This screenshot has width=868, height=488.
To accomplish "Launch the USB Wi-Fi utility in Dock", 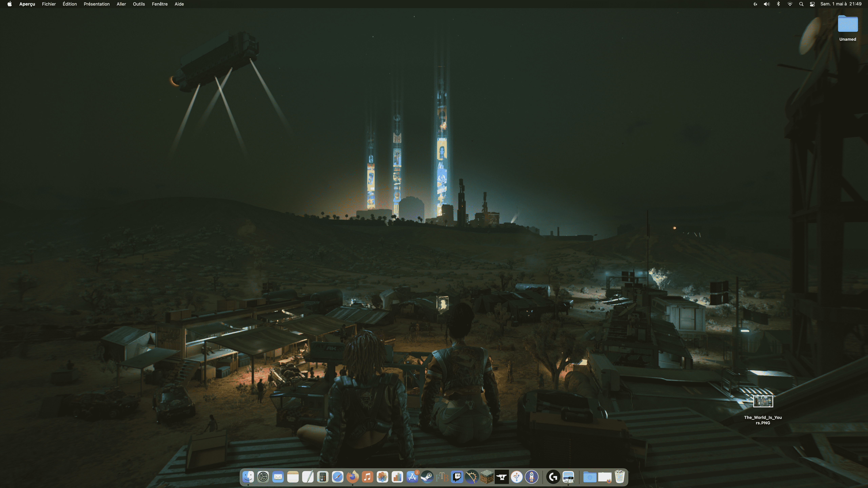I will [x=517, y=477].
